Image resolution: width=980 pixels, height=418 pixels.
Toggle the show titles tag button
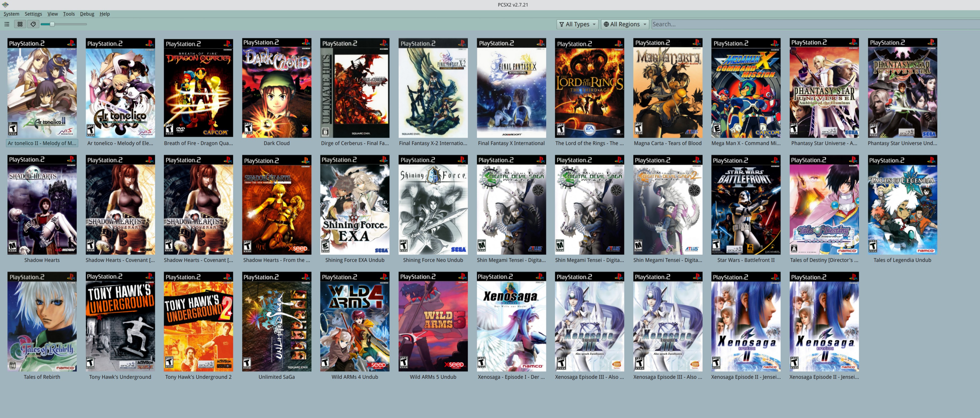33,24
